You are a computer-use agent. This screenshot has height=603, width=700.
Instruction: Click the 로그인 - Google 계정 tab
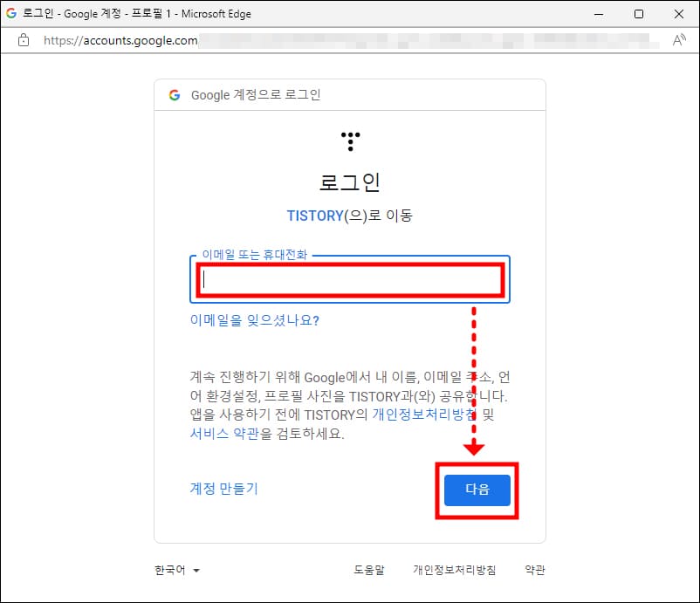point(105,13)
